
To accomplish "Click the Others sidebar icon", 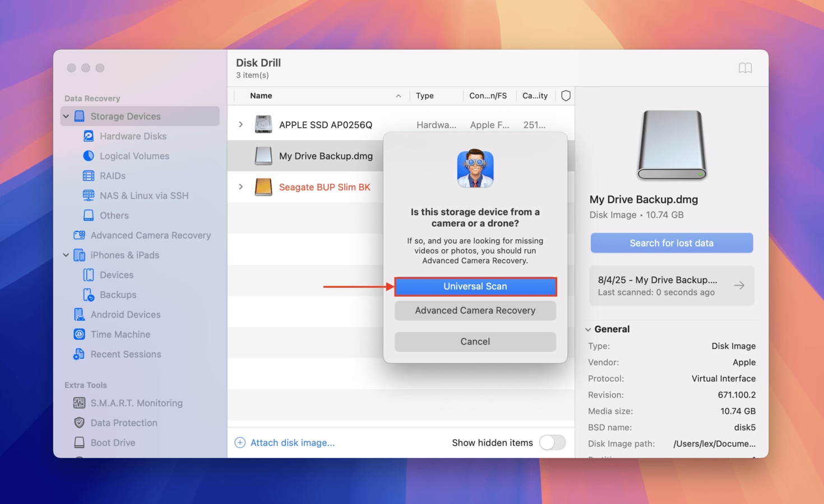I will click(x=89, y=215).
